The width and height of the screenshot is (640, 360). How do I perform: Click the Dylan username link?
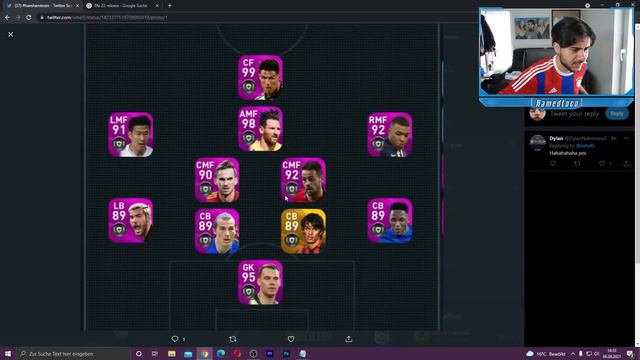click(556, 138)
